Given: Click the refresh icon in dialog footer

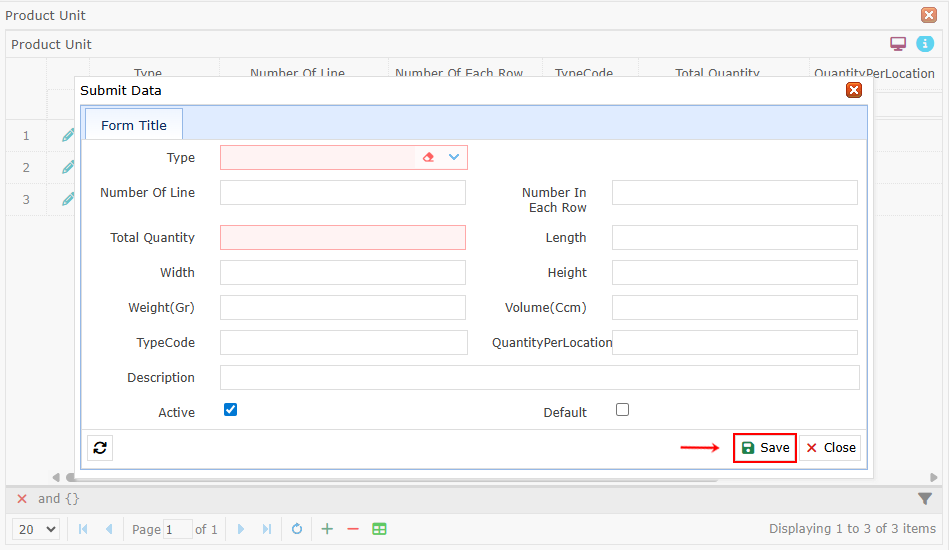Looking at the screenshot, I should tap(100, 448).
